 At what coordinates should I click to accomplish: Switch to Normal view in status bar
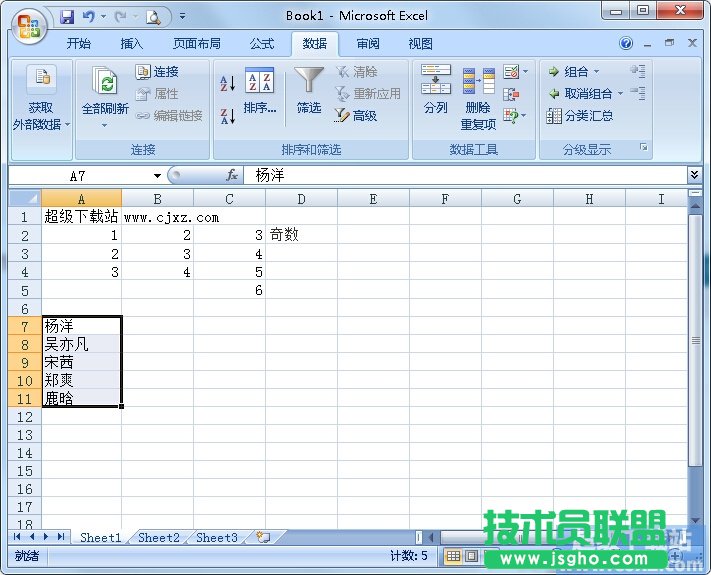(x=453, y=556)
